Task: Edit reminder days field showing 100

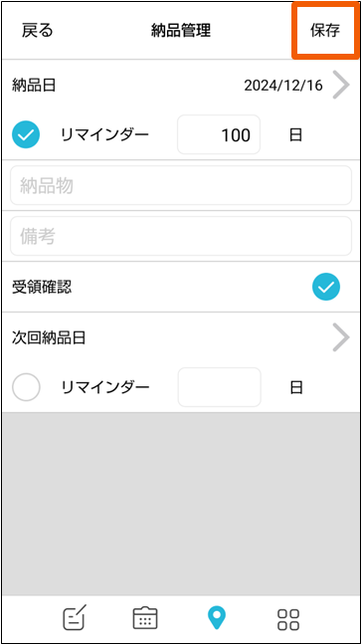Action: click(219, 134)
